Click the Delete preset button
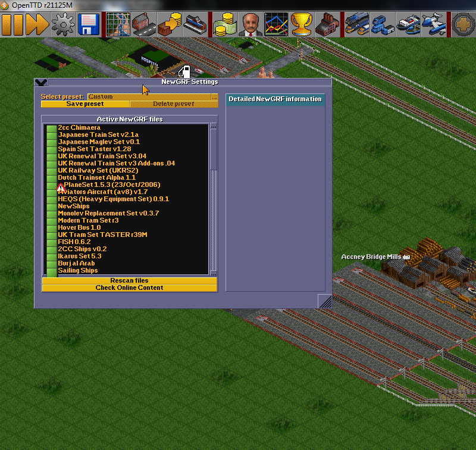476x450 pixels. [x=174, y=104]
